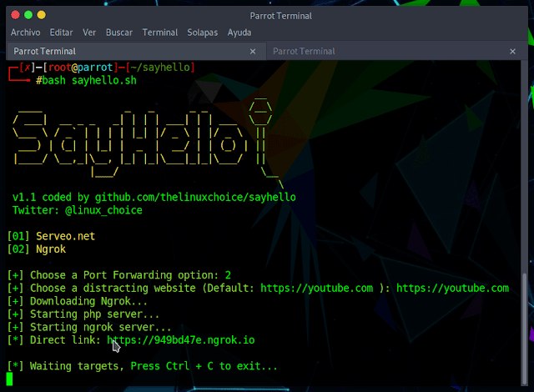
Task: Click the red window close button
Action: tap(15, 15)
